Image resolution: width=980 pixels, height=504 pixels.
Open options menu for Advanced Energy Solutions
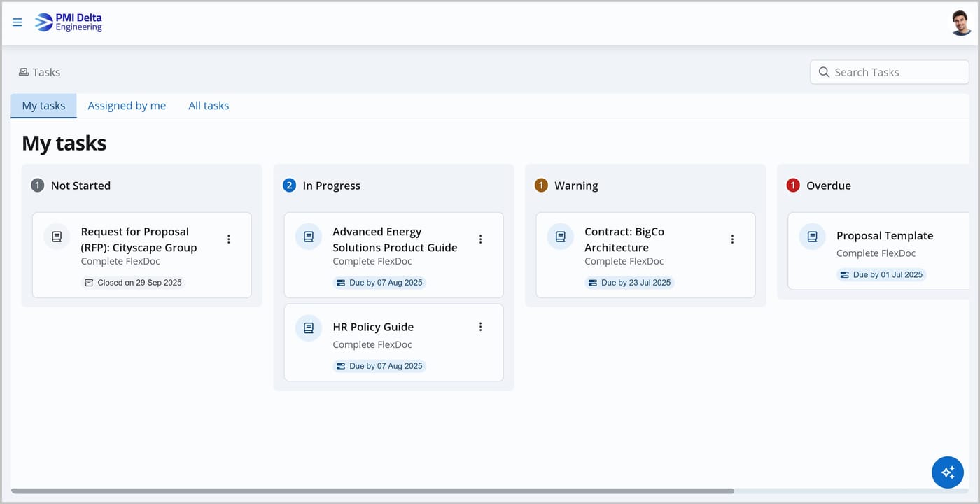click(480, 239)
